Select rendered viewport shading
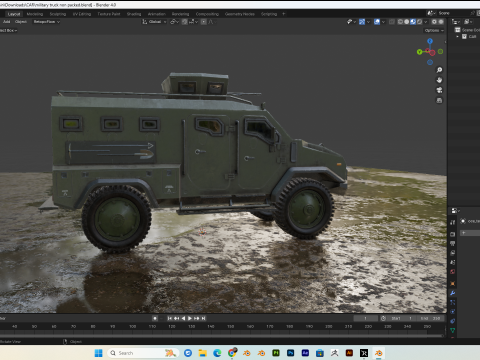Image resolution: width=480 pixels, height=360 pixels. click(x=419, y=22)
